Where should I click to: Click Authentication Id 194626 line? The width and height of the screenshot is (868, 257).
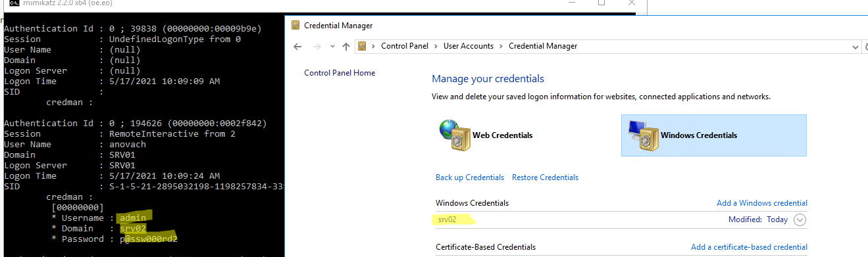(x=136, y=124)
